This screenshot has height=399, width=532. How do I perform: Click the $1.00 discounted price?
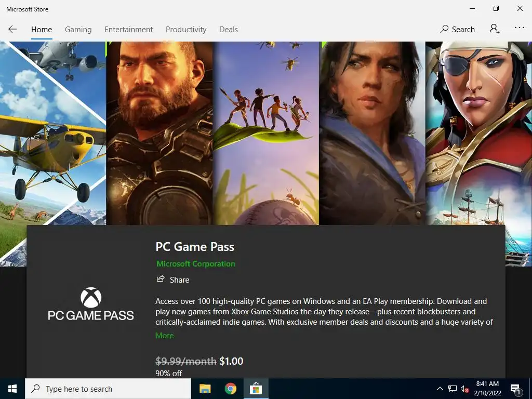(231, 361)
